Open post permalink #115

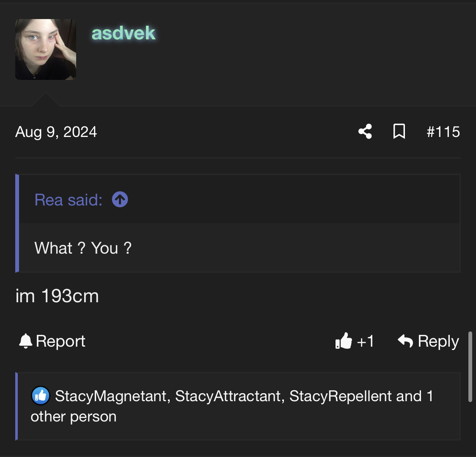click(443, 131)
